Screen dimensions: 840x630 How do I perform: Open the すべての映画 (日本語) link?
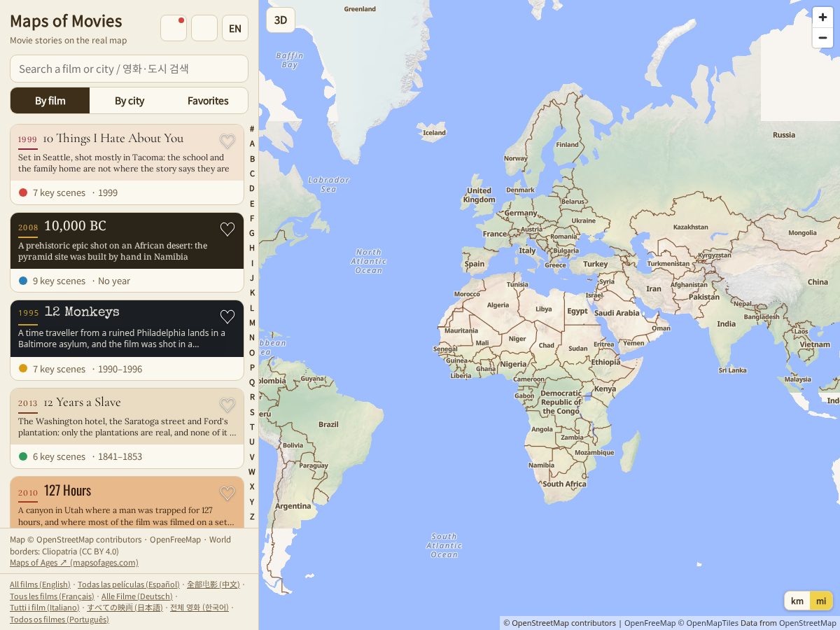(x=125, y=608)
